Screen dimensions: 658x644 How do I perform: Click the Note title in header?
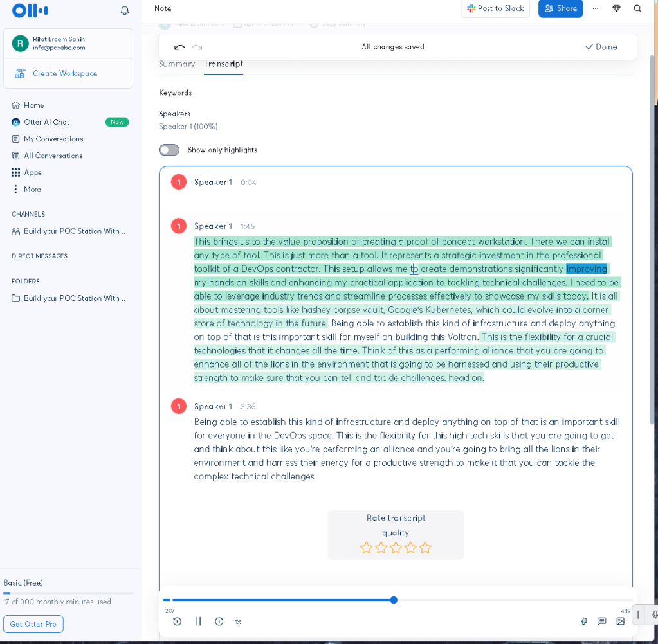163,8
